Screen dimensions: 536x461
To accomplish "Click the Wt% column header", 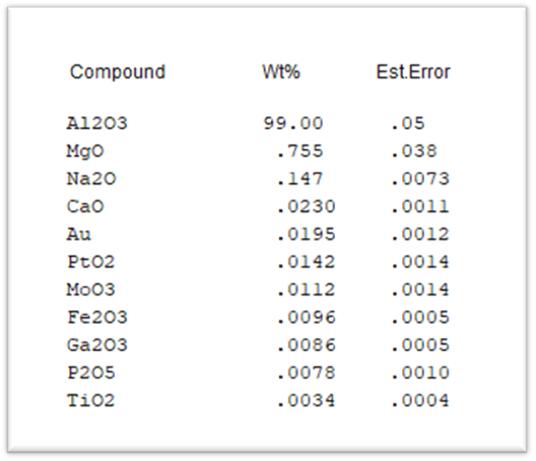I will [x=281, y=72].
